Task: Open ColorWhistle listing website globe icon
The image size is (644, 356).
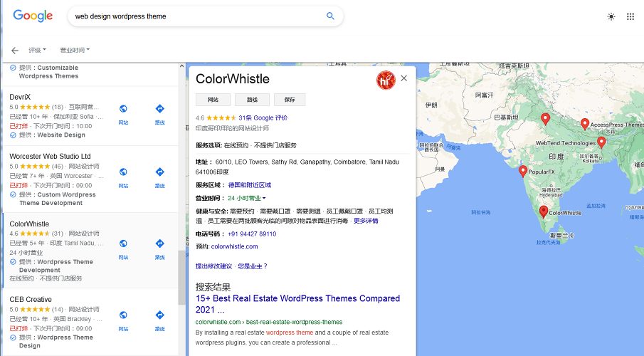Action: point(123,244)
